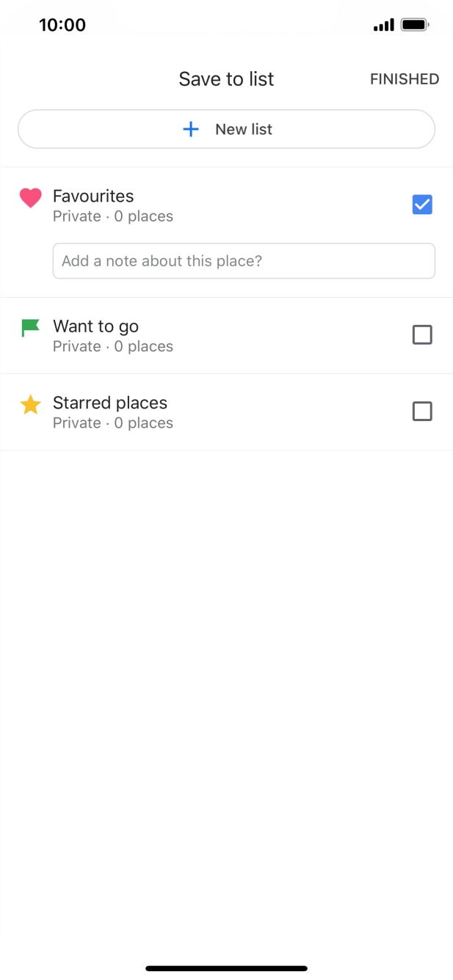Tap the yellow star icon

click(x=30, y=404)
